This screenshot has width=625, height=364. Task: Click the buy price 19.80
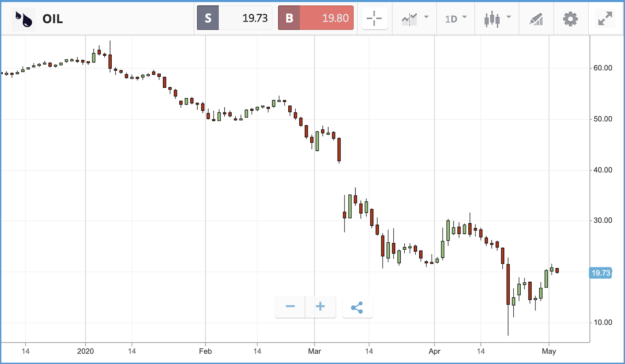click(335, 18)
